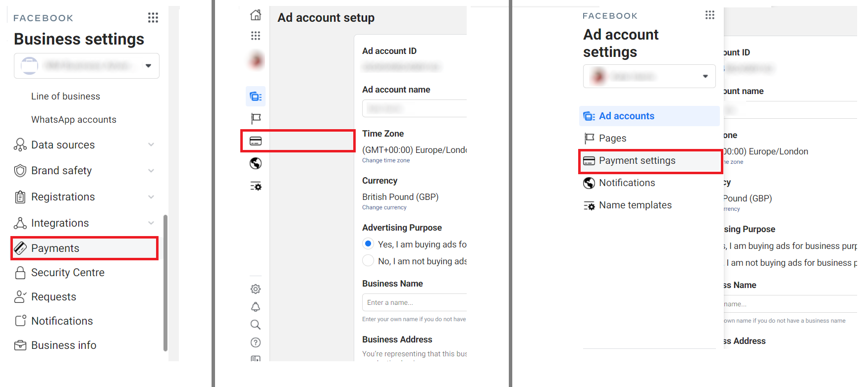868x387 pixels.
Task: Click the Business Name input field
Action: point(415,302)
